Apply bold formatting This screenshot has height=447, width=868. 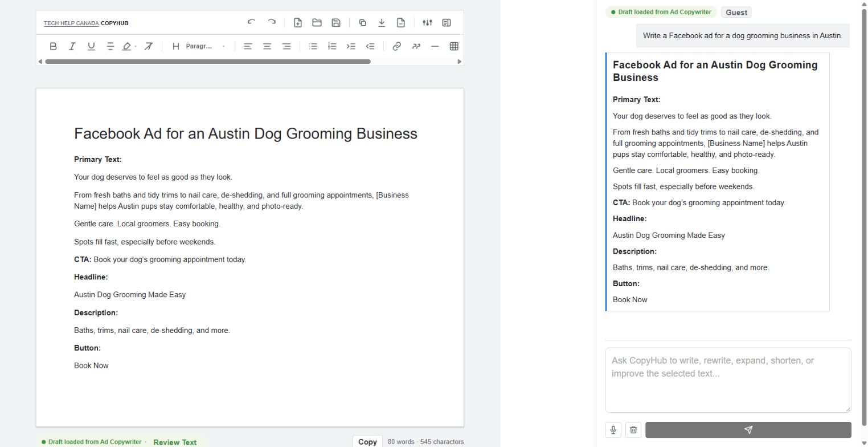(53, 46)
